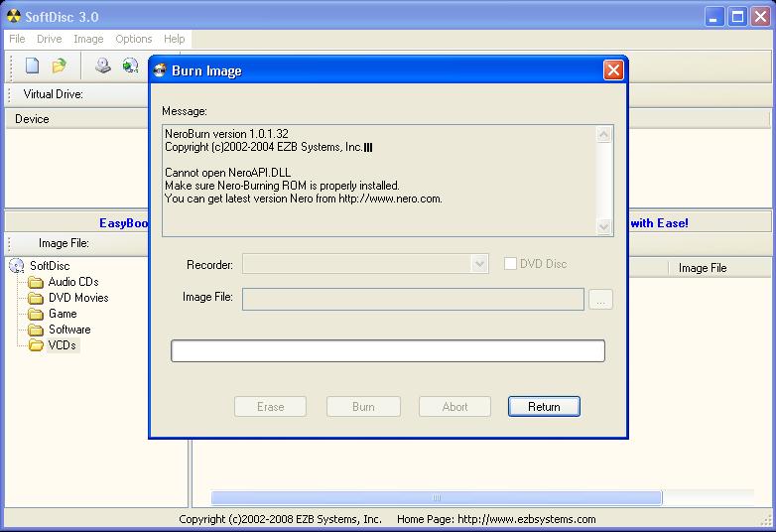Open the Help menu

click(175, 39)
